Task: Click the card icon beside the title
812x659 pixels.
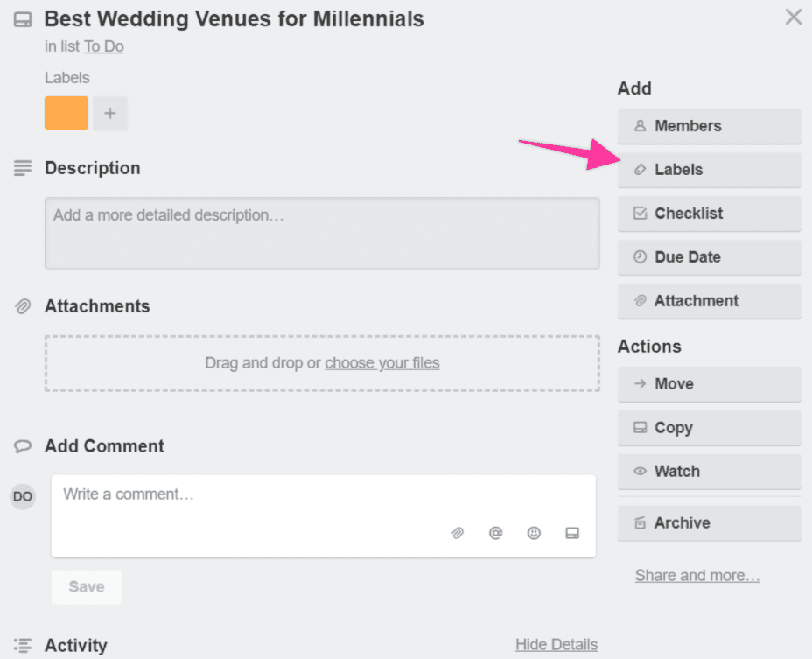Action: coord(22,19)
